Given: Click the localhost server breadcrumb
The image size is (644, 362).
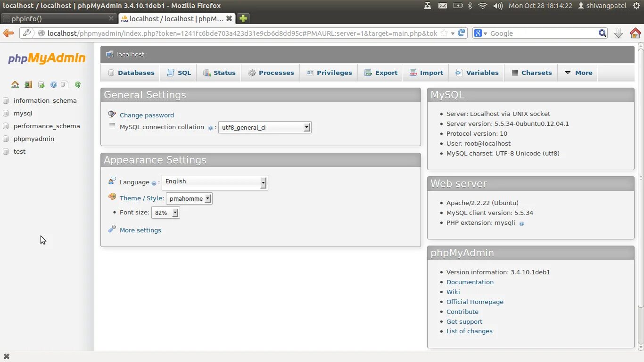Looking at the screenshot, I should (130, 54).
